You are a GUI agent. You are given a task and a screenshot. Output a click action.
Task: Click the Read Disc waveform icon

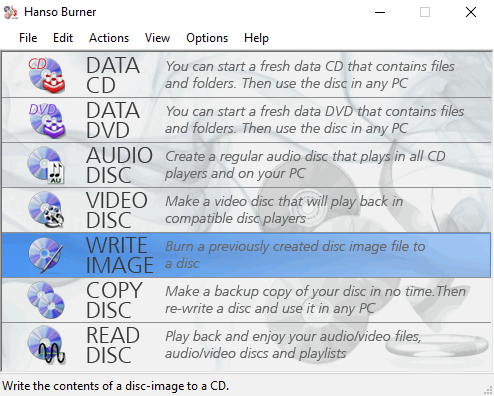46,345
